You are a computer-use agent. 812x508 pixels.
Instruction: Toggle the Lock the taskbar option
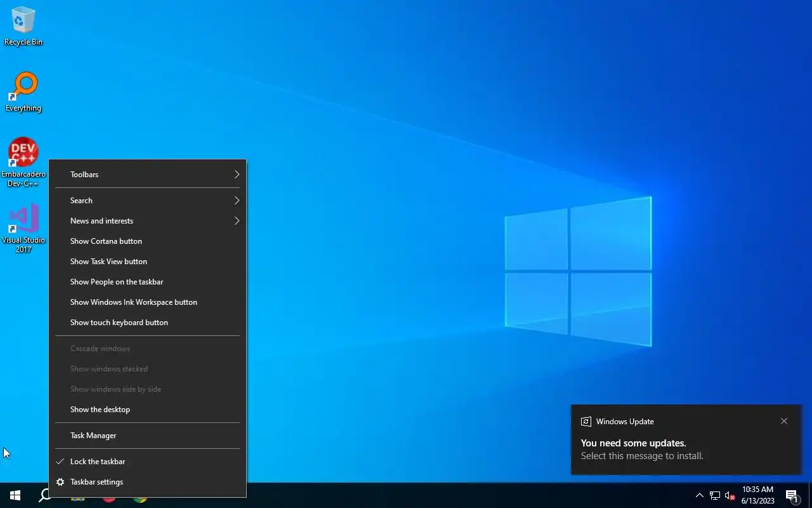click(147, 462)
